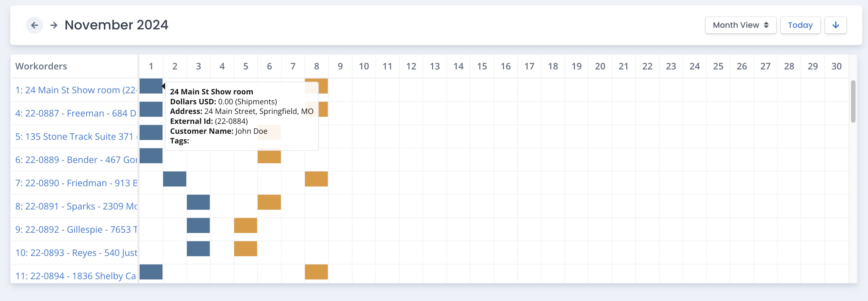
Task: Open workorder 24 Main St Show room
Action: 75,90
